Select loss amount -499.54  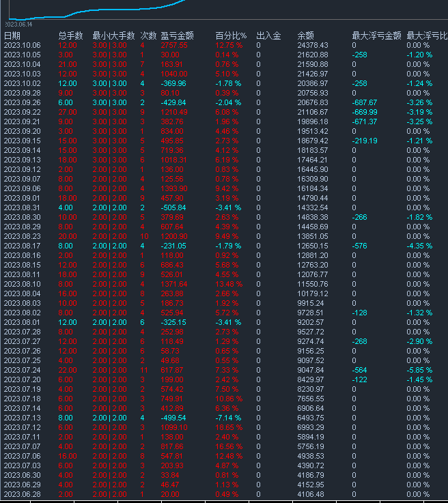(x=173, y=418)
